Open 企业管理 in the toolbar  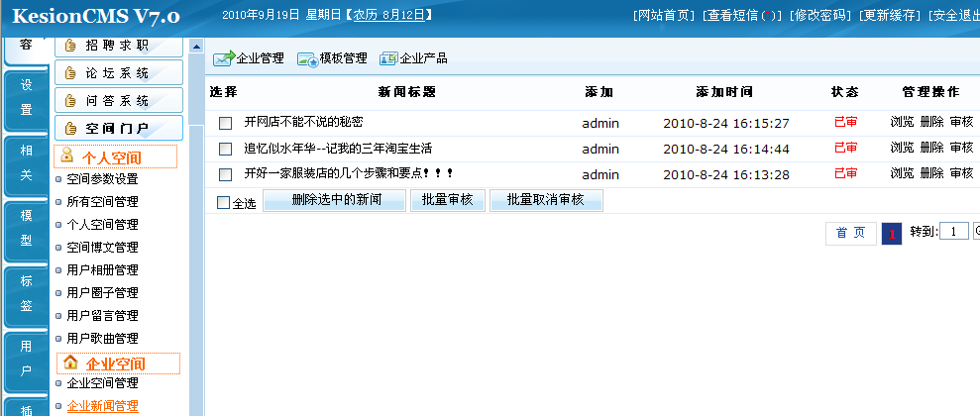click(260, 58)
